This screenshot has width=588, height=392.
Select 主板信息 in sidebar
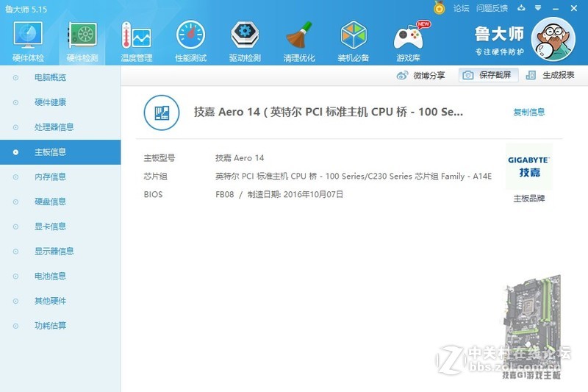point(60,152)
